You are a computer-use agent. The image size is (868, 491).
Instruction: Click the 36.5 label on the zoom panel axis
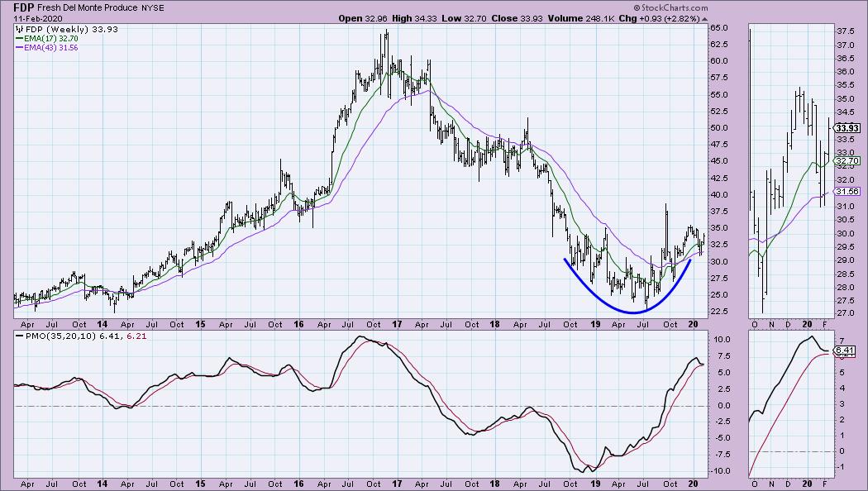(x=844, y=58)
